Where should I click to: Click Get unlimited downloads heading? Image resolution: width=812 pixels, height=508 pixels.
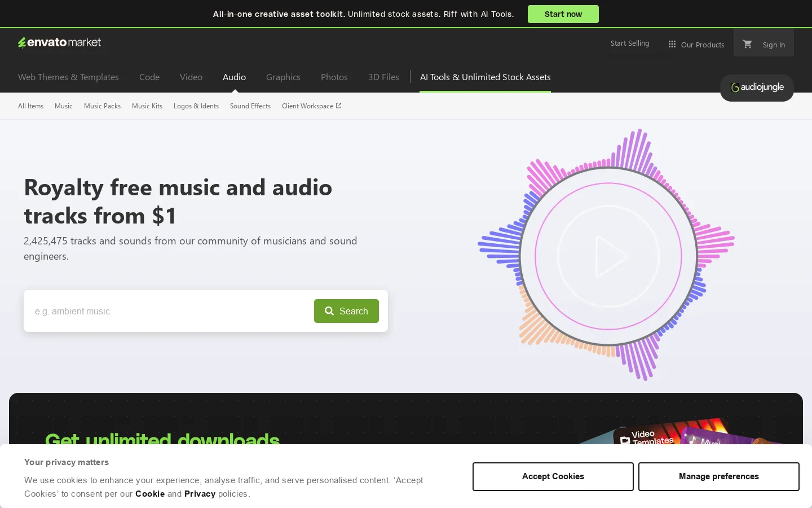[x=162, y=438]
